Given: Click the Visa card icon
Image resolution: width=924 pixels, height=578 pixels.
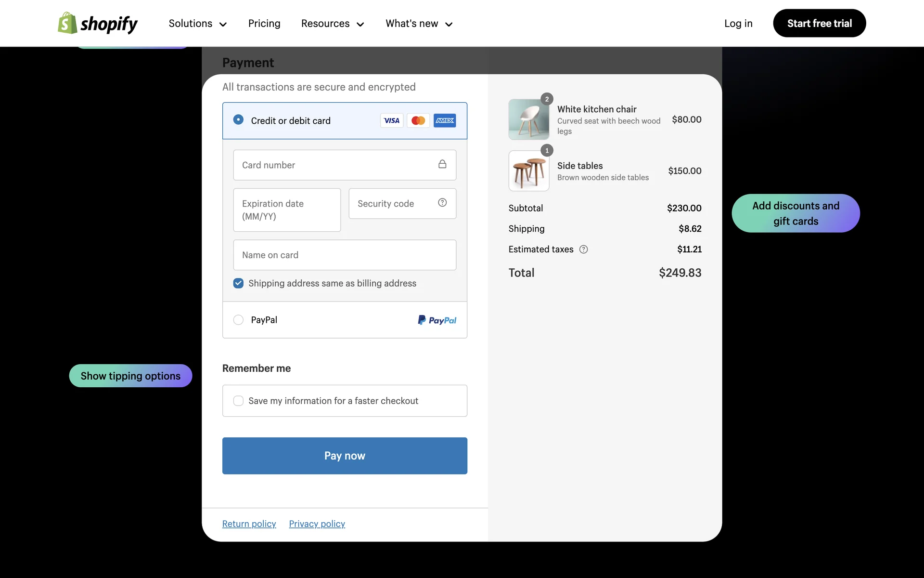Looking at the screenshot, I should (x=392, y=120).
